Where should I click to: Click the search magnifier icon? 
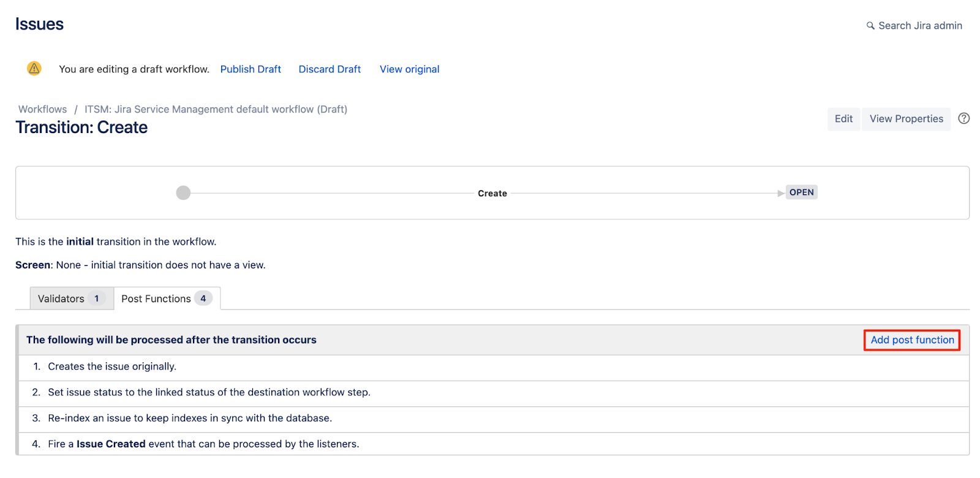[x=870, y=26]
